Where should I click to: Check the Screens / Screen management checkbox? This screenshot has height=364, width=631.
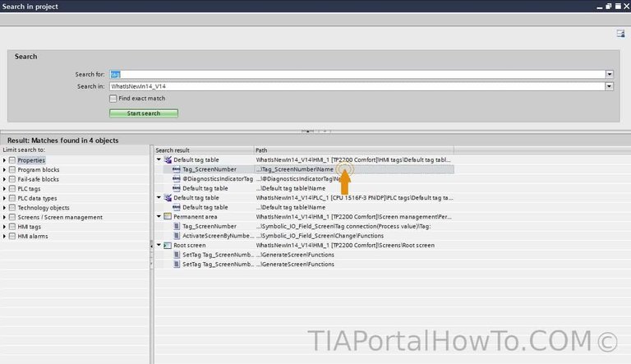(x=12, y=217)
